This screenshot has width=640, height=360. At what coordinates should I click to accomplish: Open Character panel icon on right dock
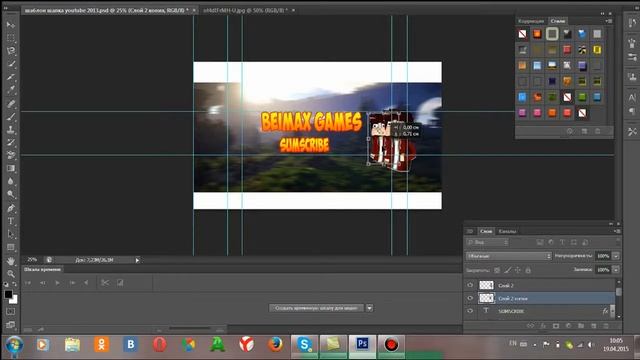click(632, 98)
